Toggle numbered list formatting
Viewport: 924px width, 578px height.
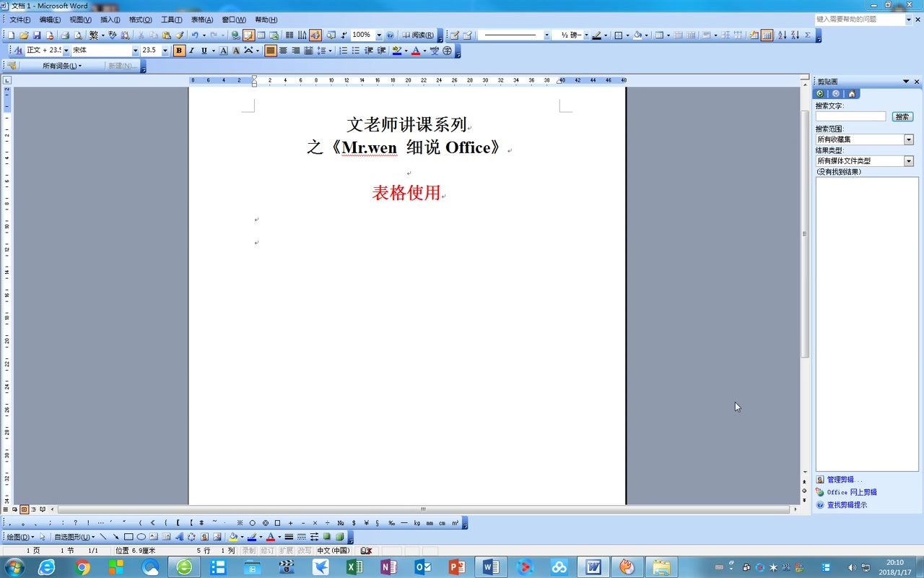click(x=344, y=51)
